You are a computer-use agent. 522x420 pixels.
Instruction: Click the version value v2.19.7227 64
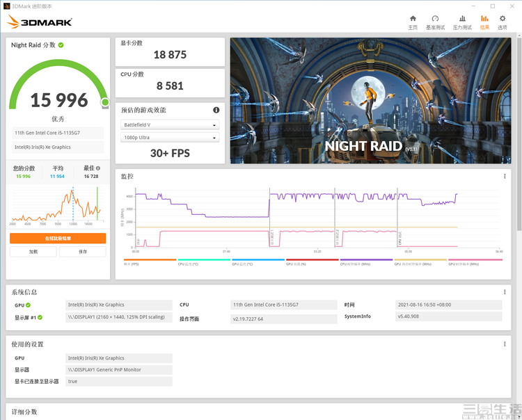[x=284, y=318]
